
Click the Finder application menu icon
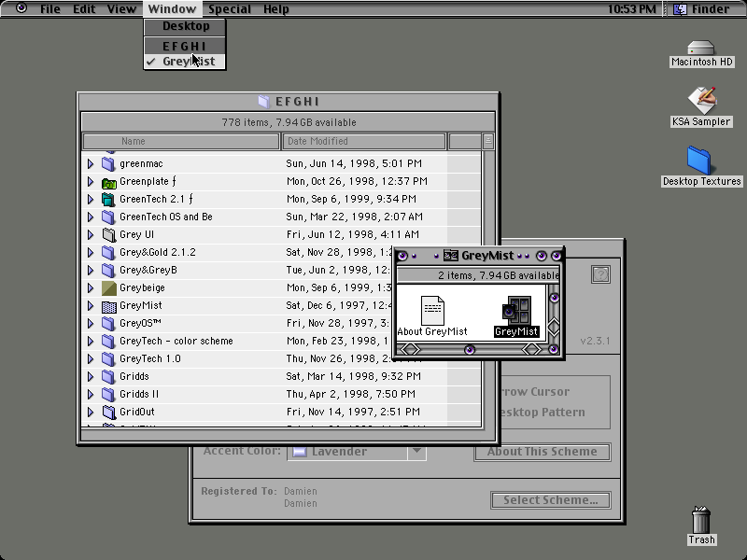681,8
